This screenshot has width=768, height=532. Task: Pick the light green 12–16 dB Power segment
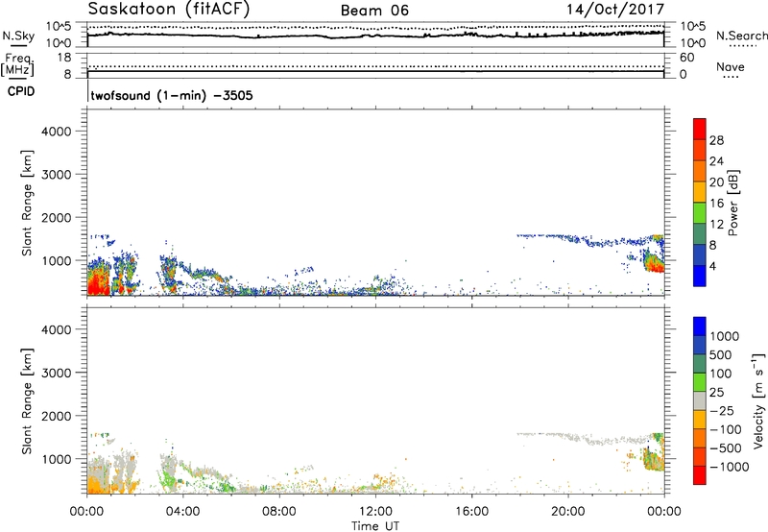click(700, 213)
